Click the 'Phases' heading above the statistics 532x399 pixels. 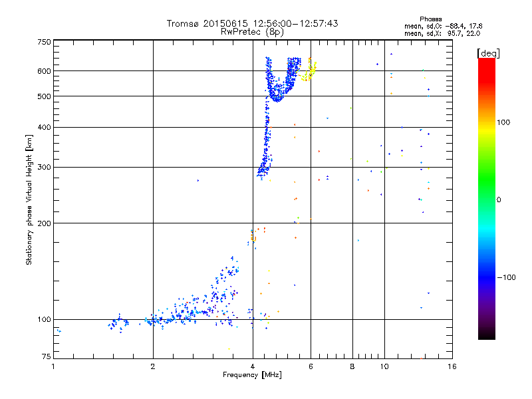[430, 19]
